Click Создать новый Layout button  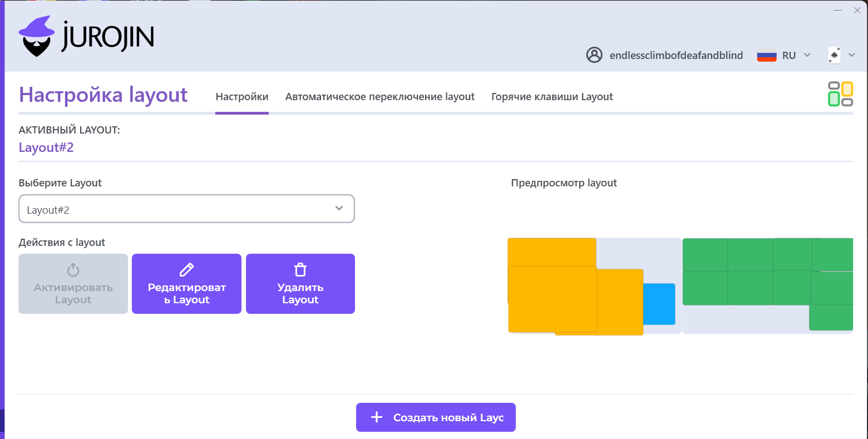pos(436,417)
